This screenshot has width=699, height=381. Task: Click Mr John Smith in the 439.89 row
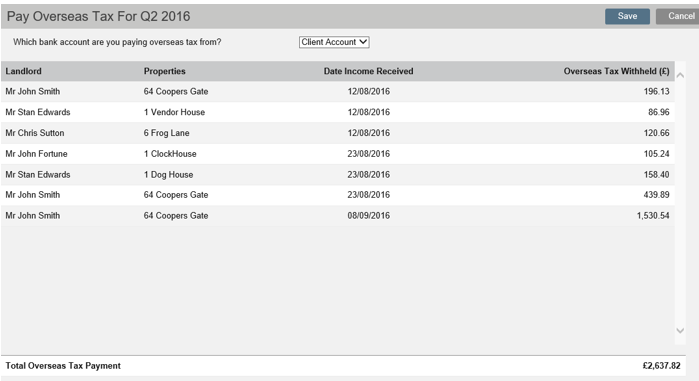[33, 195]
